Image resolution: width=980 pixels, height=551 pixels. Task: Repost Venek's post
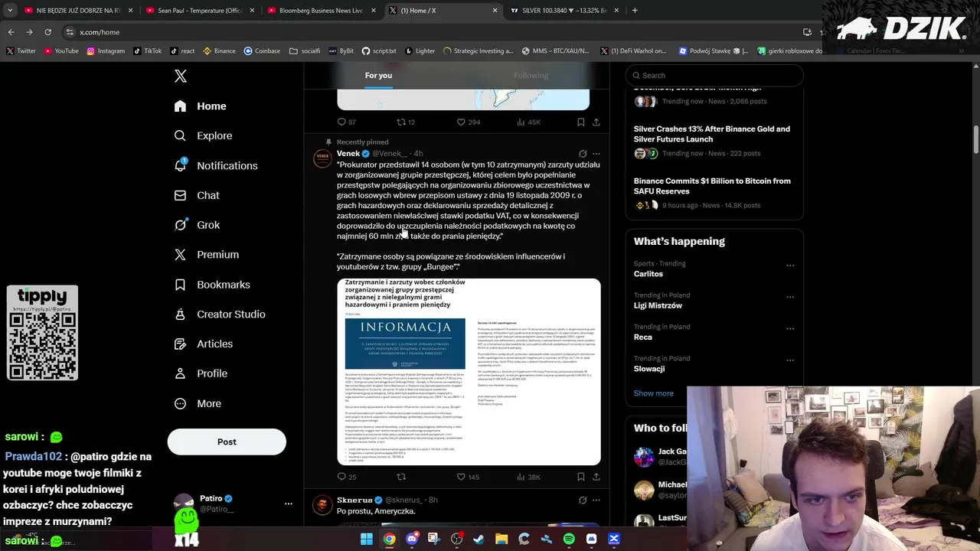point(401,477)
